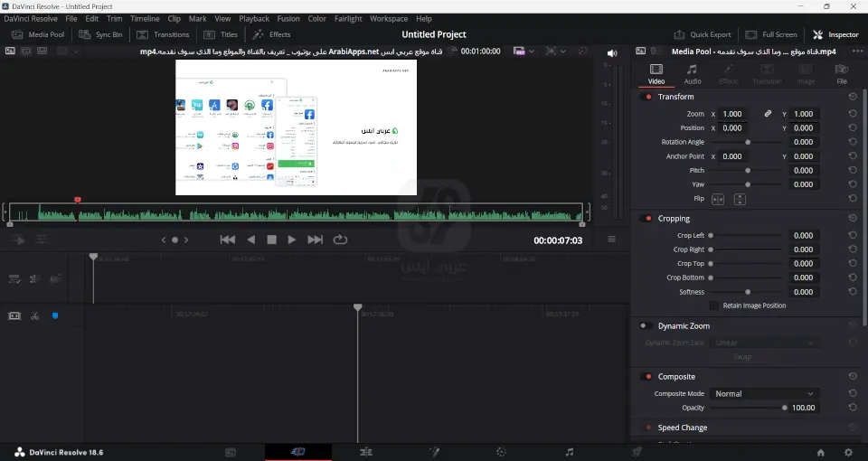Click the flip vertical icon
Image resolution: width=868 pixels, height=461 pixels.
tap(740, 199)
